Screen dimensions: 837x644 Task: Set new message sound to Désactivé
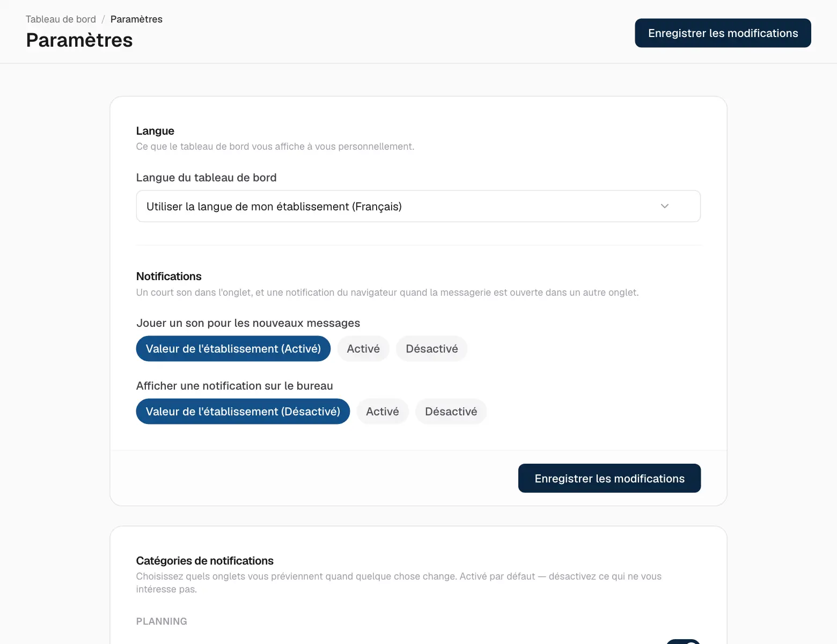pyautogui.click(x=432, y=349)
